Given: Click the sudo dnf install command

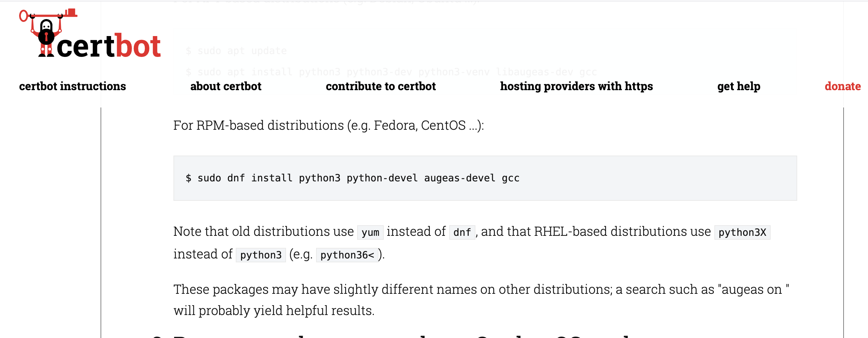Looking at the screenshot, I should (353, 178).
